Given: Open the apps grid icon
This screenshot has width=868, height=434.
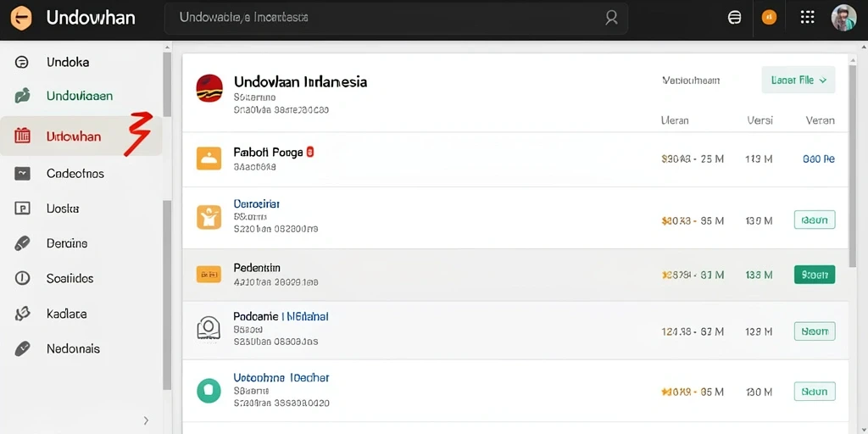Looking at the screenshot, I should click(x=807, y=18).
